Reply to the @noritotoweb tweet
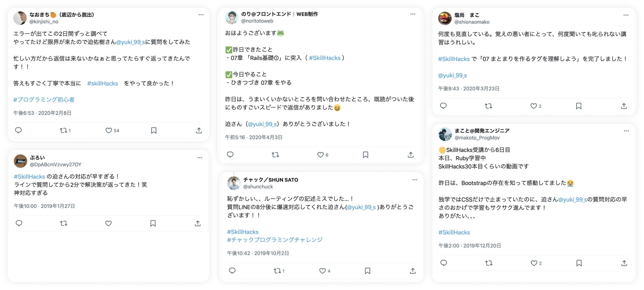 230,155
